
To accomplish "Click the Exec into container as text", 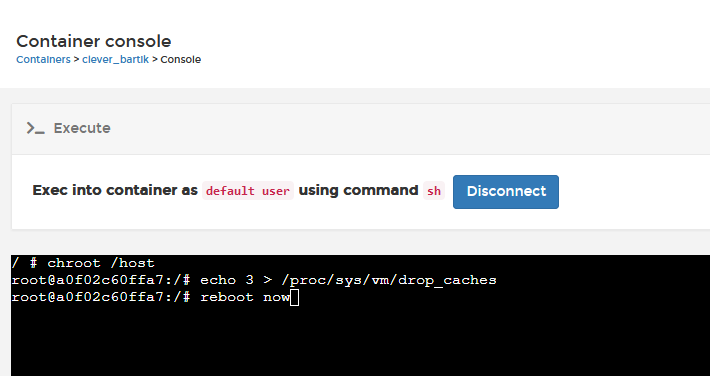I will (115, 190).
